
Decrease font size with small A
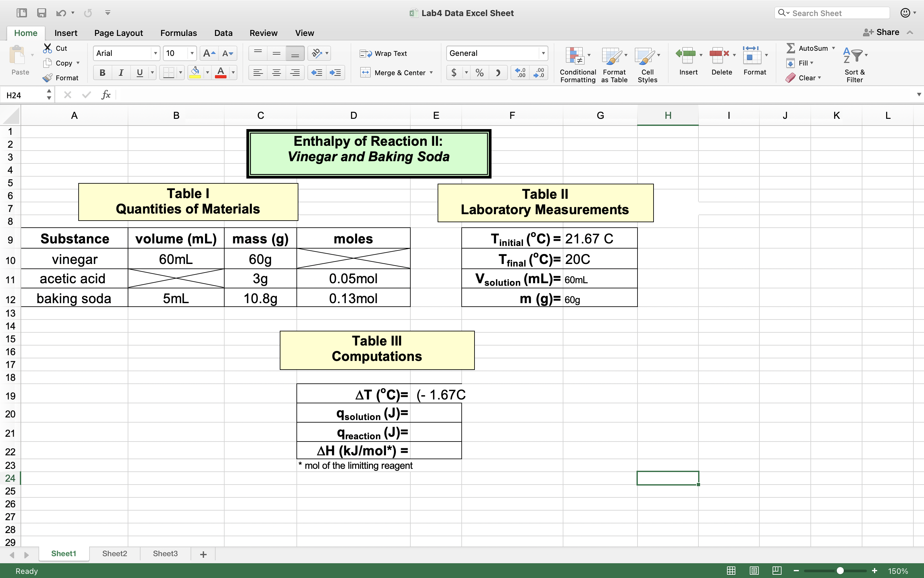pyautogui.click(x=228, y=53)
